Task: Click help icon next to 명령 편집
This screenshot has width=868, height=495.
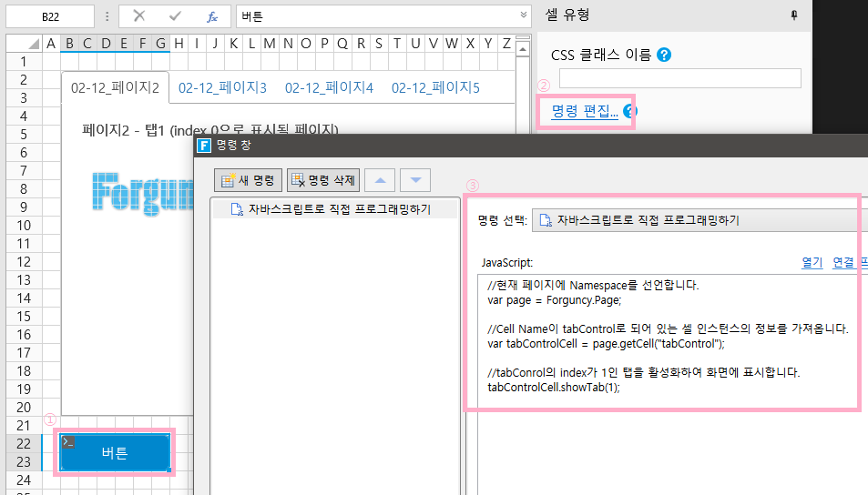Action: pos(628,112)
